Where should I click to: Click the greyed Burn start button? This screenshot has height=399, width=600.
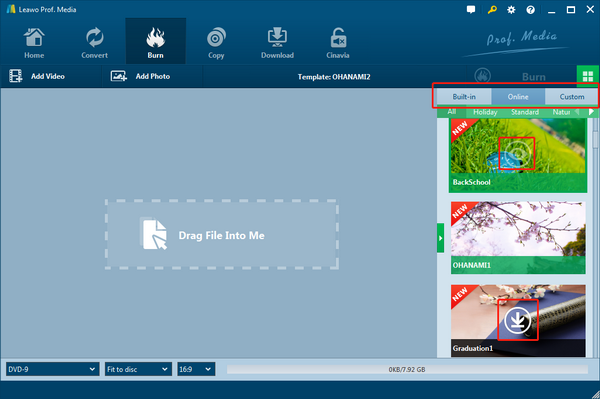tap(522, 76)
